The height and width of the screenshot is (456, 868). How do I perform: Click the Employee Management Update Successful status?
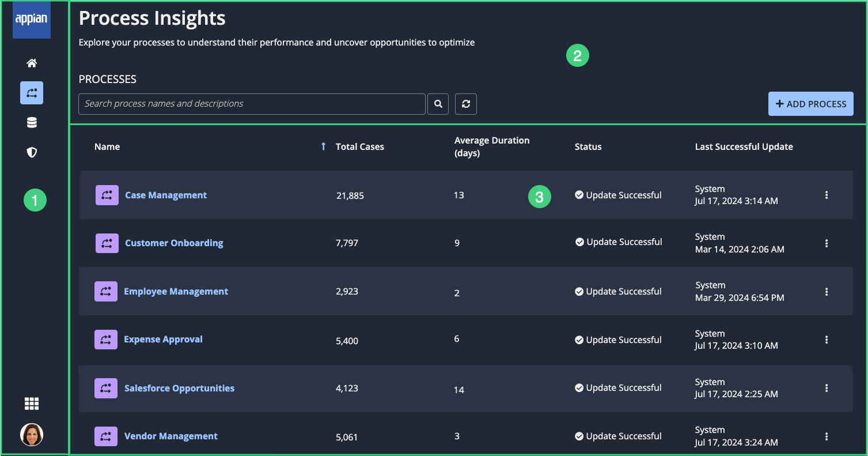click(x=618, y=291)
